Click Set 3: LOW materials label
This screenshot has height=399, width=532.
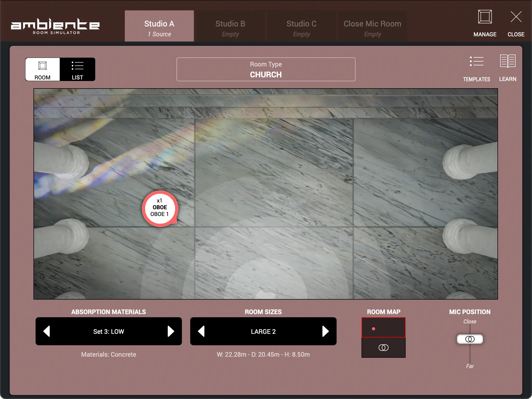108,332
